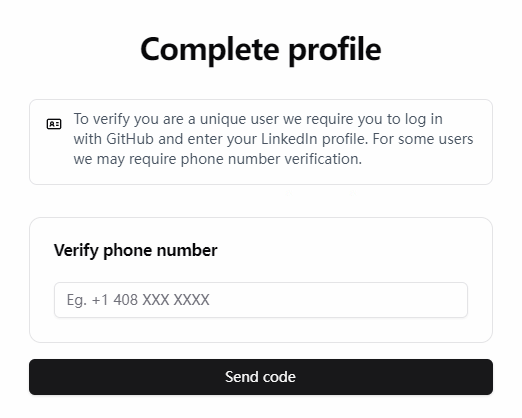Click the Complete profile heading
Viewport: 522px width, 418px height.
(261, 50)
